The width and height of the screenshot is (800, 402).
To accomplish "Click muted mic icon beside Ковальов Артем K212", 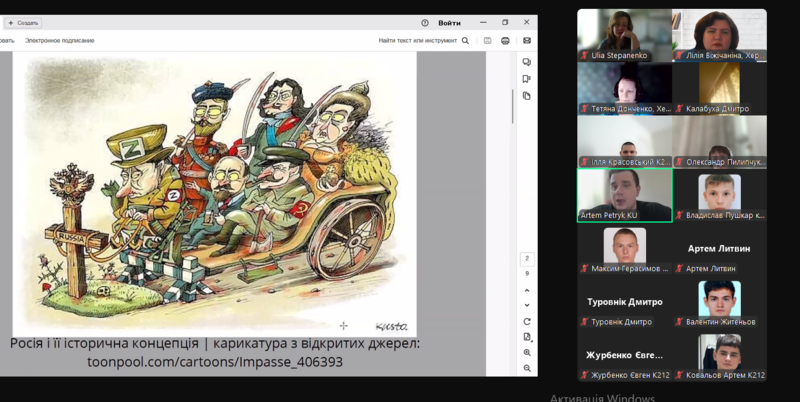I will [x=680, y=375].
